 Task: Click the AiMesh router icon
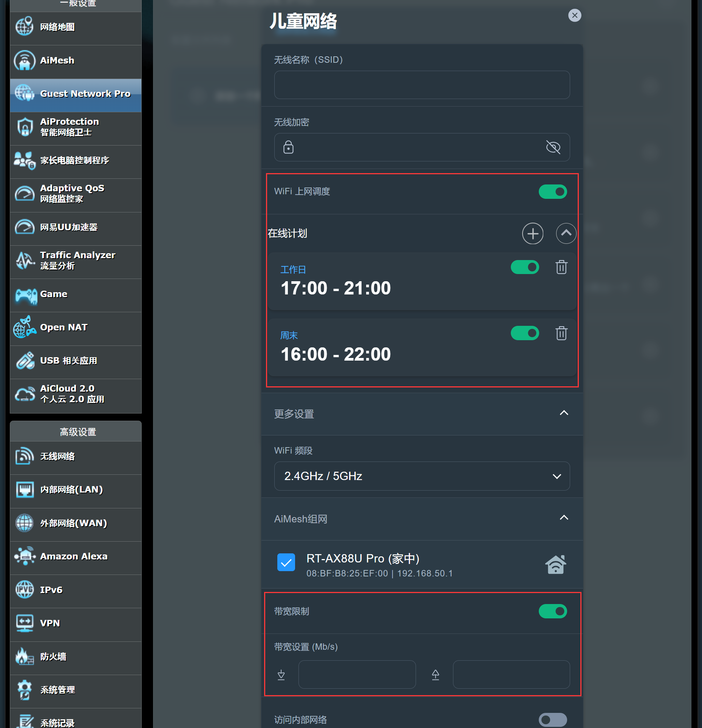(25, 60)
